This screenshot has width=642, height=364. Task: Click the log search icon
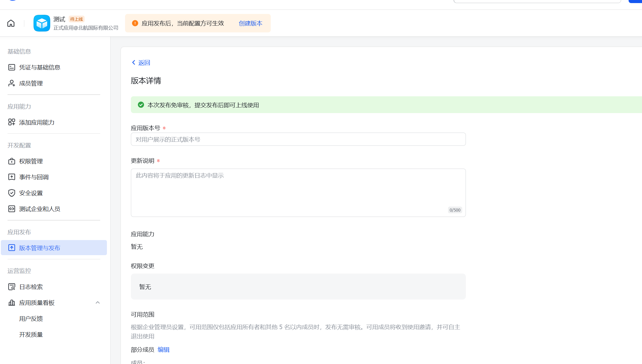tap(11, 287)
